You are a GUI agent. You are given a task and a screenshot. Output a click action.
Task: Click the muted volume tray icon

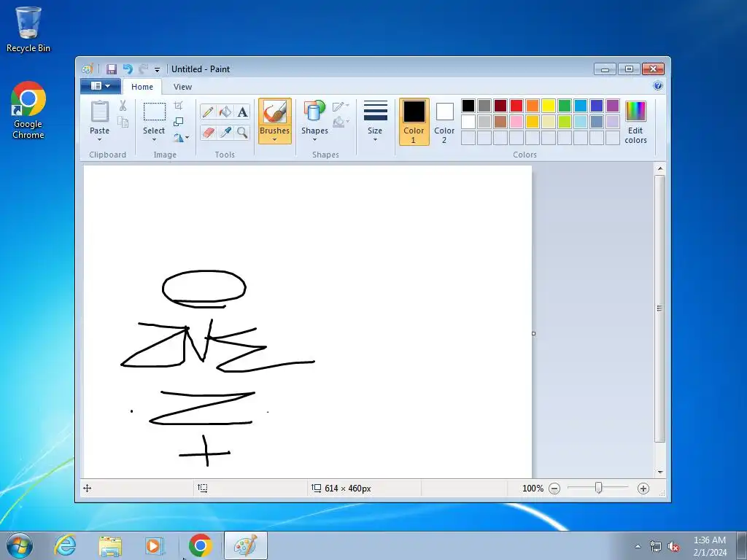673,546
